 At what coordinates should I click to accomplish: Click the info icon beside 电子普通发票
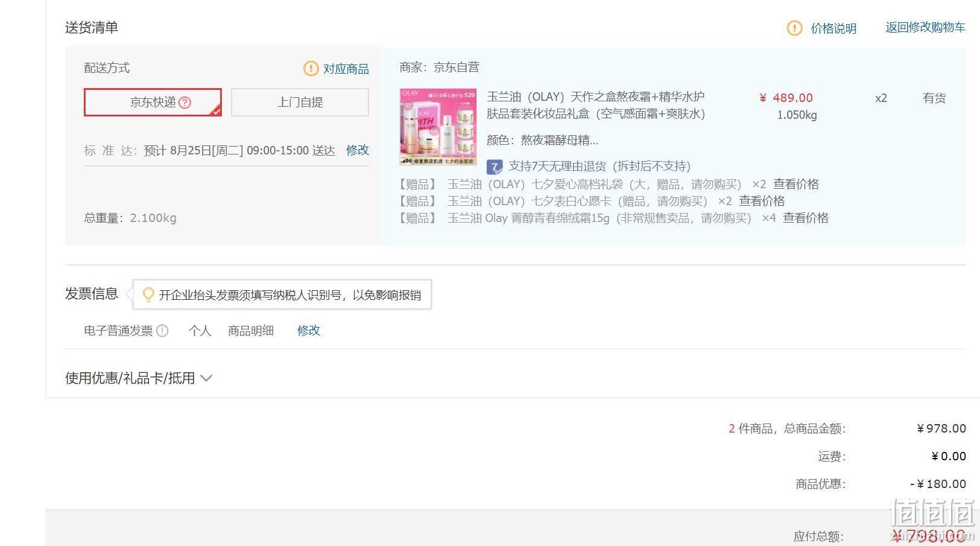pyautogui.click(x=162, y=331)
